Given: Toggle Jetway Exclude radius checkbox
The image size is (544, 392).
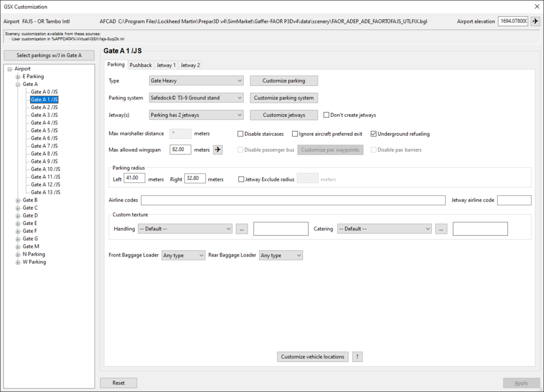Looking at the screenshot, I should click(x=242, y=179).
